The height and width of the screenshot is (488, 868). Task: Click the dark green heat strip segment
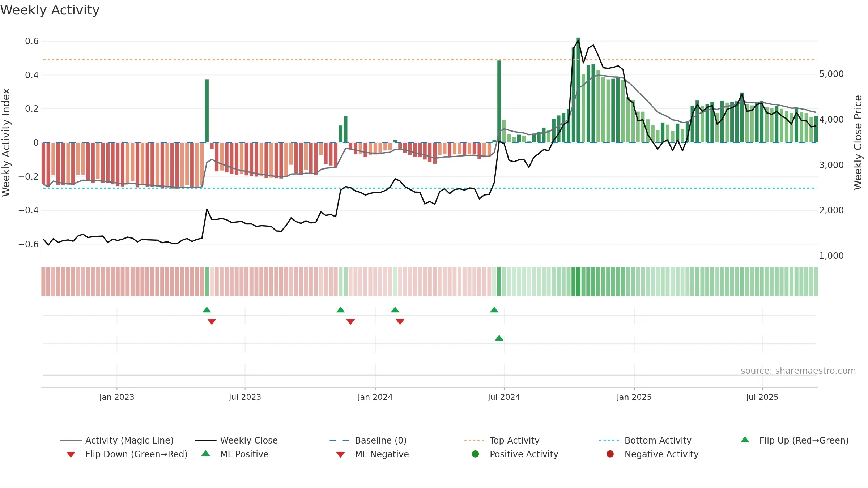pos(578,282)
